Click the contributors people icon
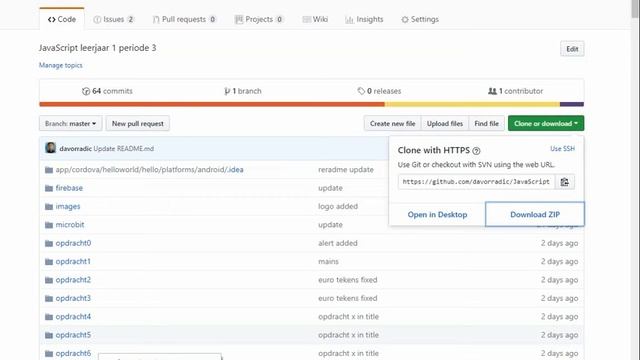 click(492, 91)
